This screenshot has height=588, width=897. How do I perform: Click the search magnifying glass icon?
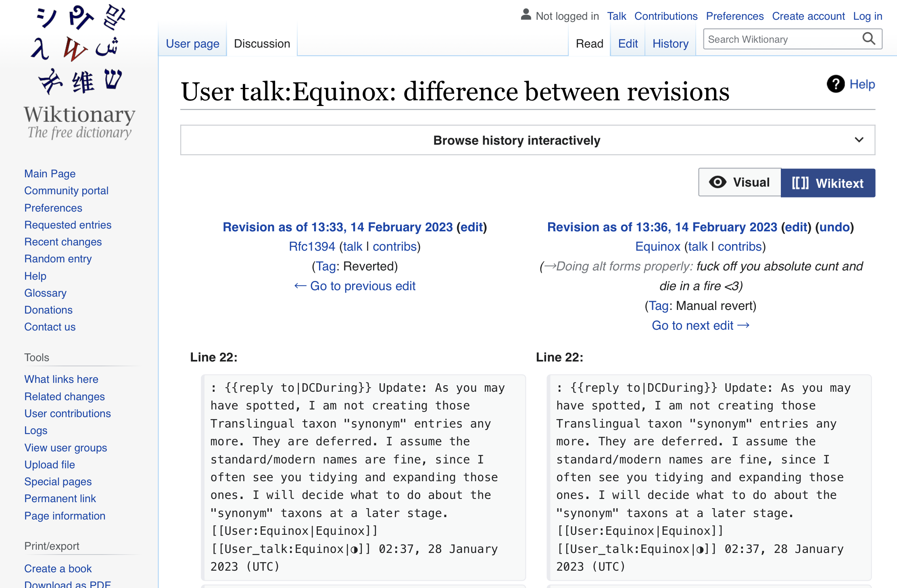pyautogui.click(x=868, y=39)
